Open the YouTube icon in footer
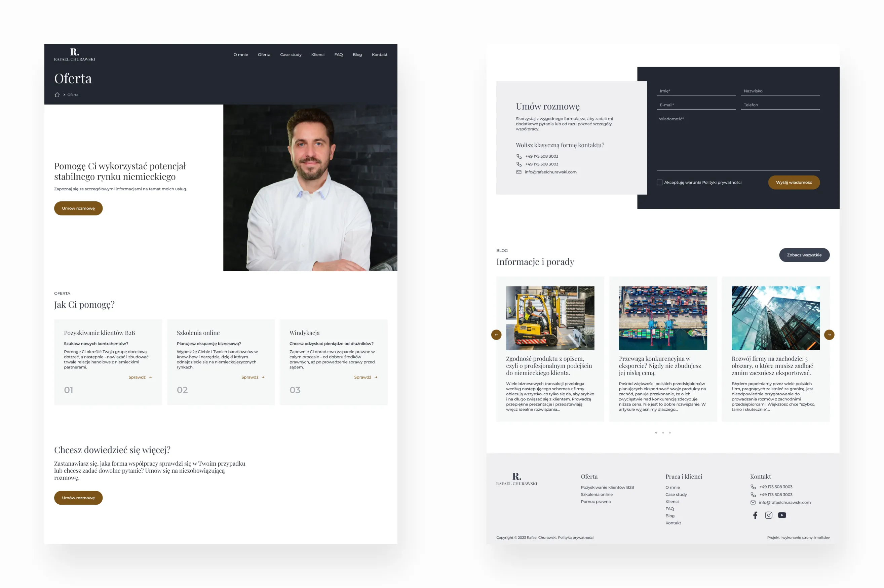The height and width of the screenshot is (588, 884). coord(782,515)
